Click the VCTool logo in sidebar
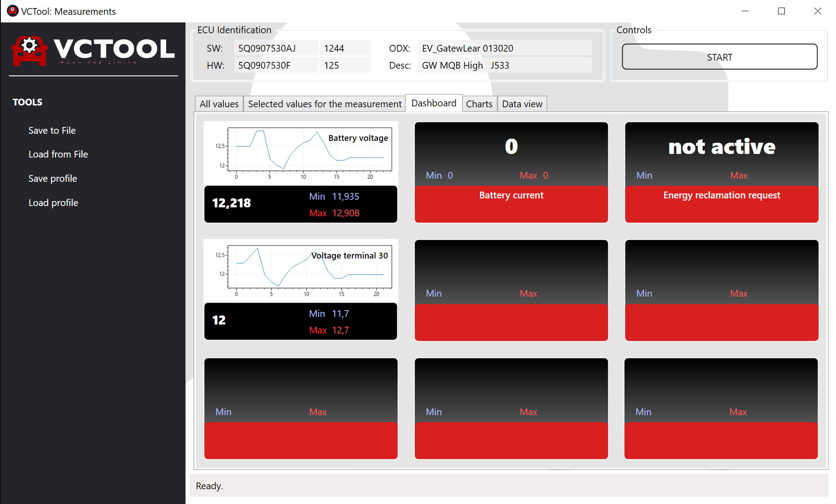The height and width of the screenshot is (504, 836). click(93, 50)
